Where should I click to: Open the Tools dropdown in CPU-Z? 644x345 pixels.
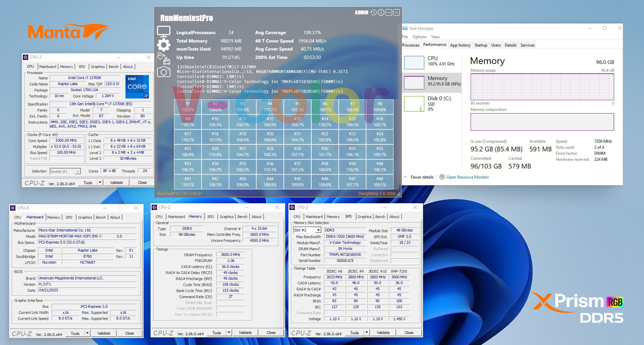[99, 183]
